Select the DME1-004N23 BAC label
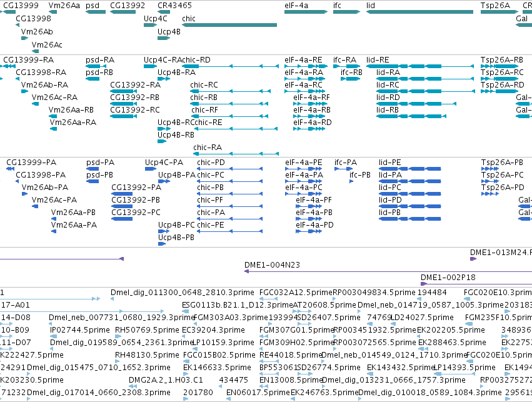Screen dimensions: 532x402 272,265
